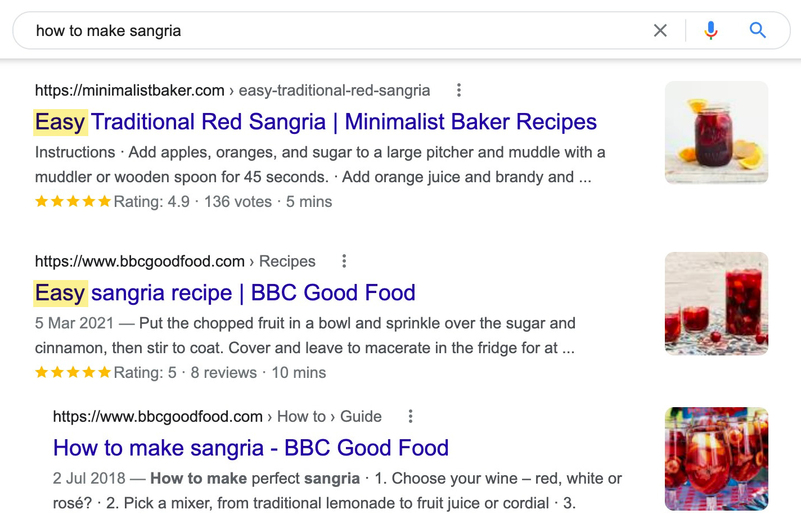Click the five-star rating on Minimalist Baker result
Viewport: 801px width, 532px height.
click(73, 201)
